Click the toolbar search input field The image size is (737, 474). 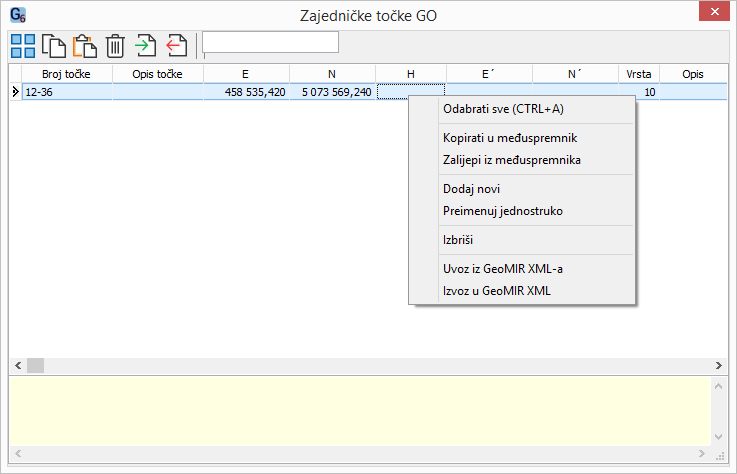(270, 42)
